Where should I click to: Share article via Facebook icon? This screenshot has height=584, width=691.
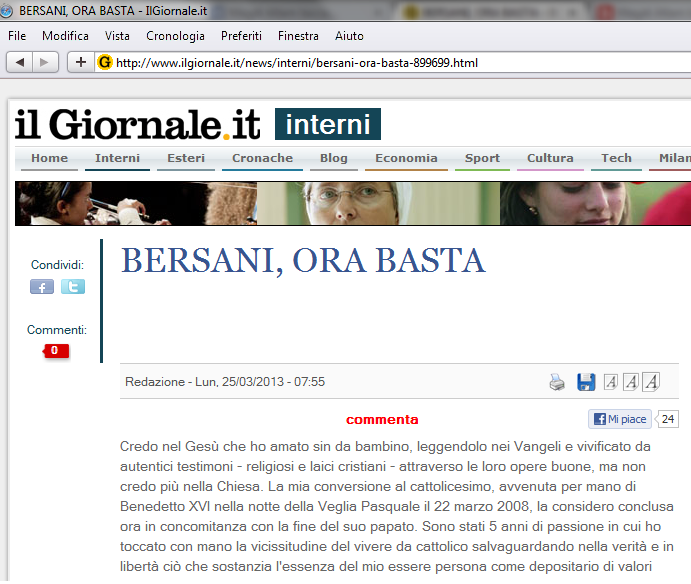click(42, 287)
